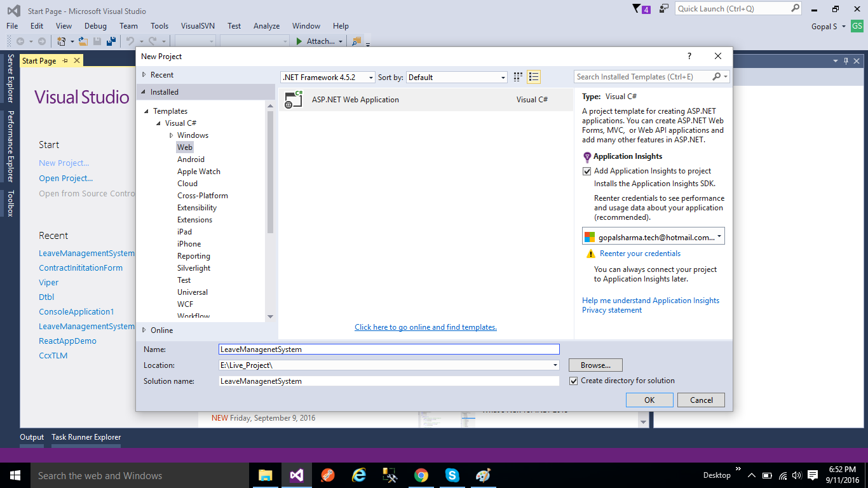Viewport: 868px width, 488px height.
Task: Open the VisualSVN menu
Action: pyautogui.click(x=198, y=26)
